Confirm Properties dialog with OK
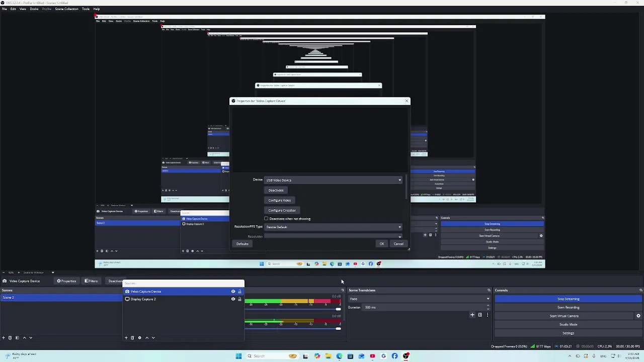This screenshot has height=362, width=644. pyautogui.click(x=381, y=244)
